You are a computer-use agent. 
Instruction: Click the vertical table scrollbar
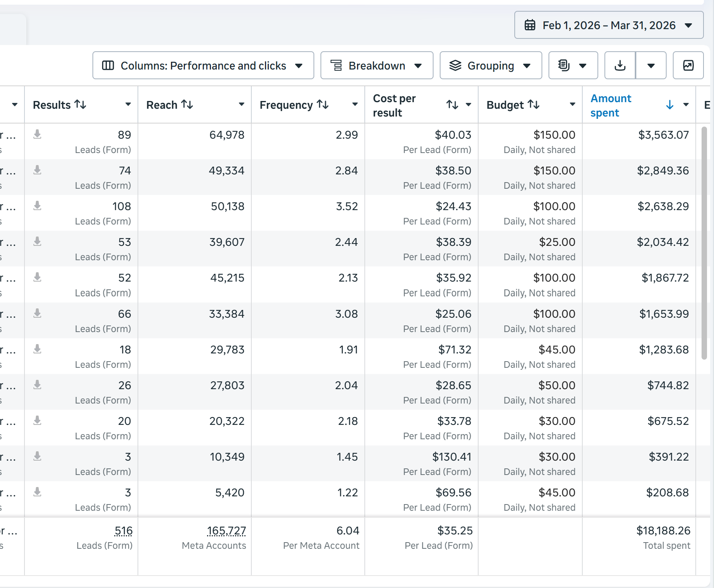704,243
